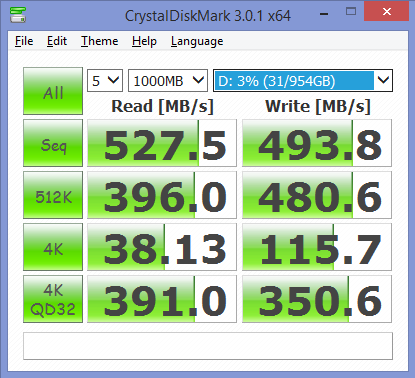Select the Seq write result 493.8

(x=317, y=143)
